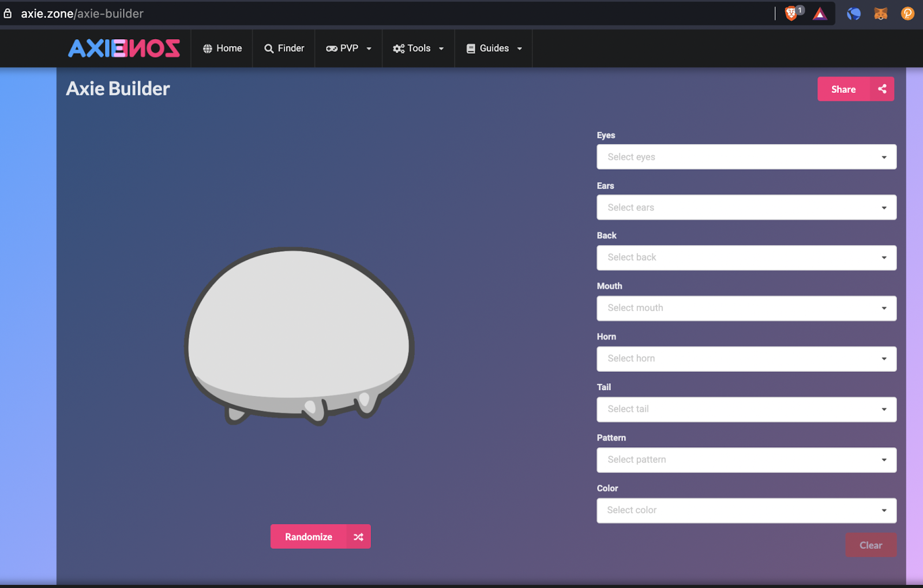Click the gears icon beside Tools
This screenshot has width=923, height=588.
(x=399, y=48)
